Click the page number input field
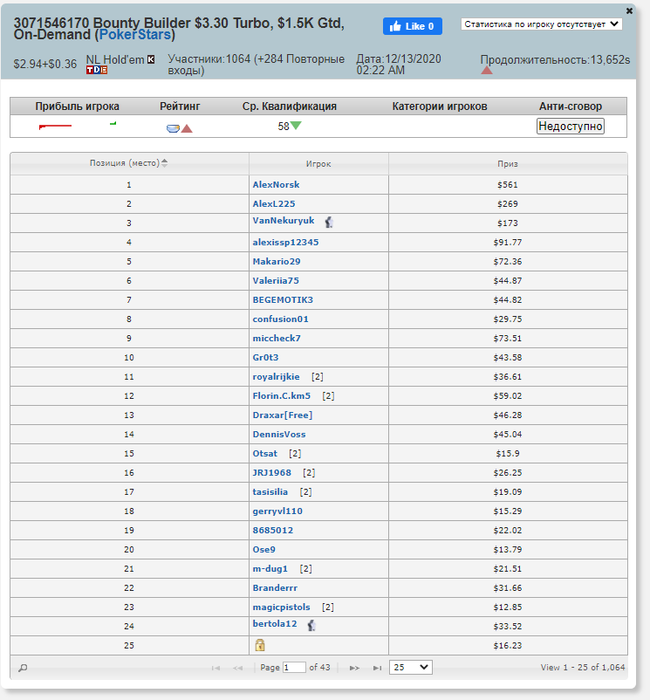Image resolution: width=650 pixels, height=700 pixels. (x=294, y=667)
